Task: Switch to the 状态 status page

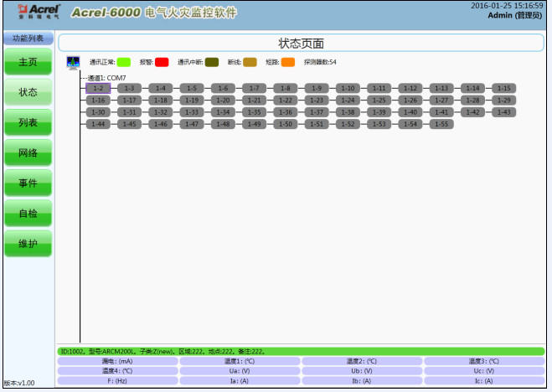Action: 28,92
